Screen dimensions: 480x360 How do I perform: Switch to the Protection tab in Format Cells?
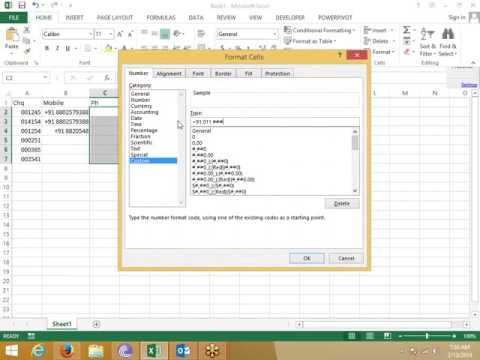click(x=277, y=74)
